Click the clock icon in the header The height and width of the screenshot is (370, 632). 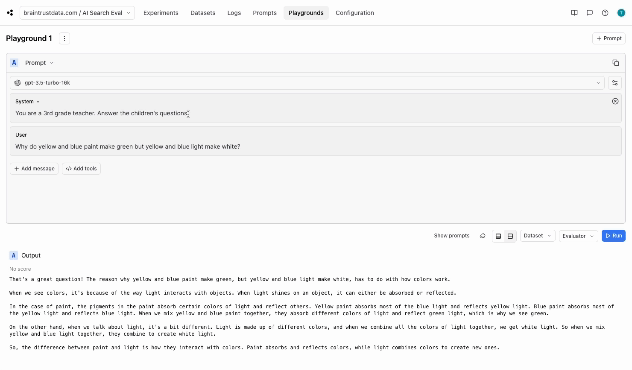(x=605, y=13)
